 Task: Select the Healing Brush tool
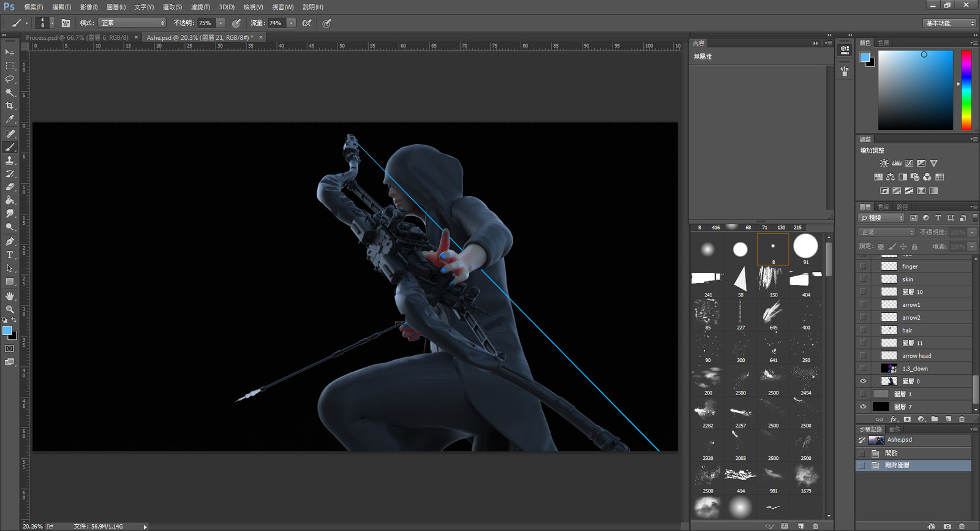coord(10,134)
